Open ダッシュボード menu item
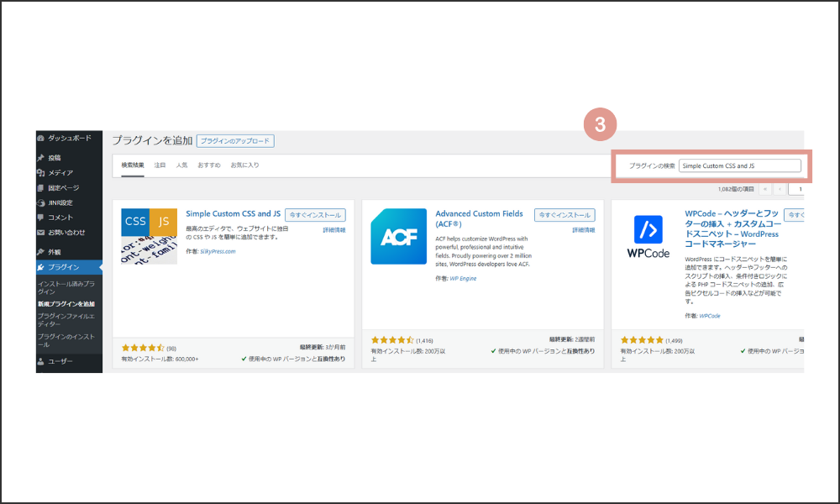Viewport: 840px width, 504px height. (x=69, y=139)
